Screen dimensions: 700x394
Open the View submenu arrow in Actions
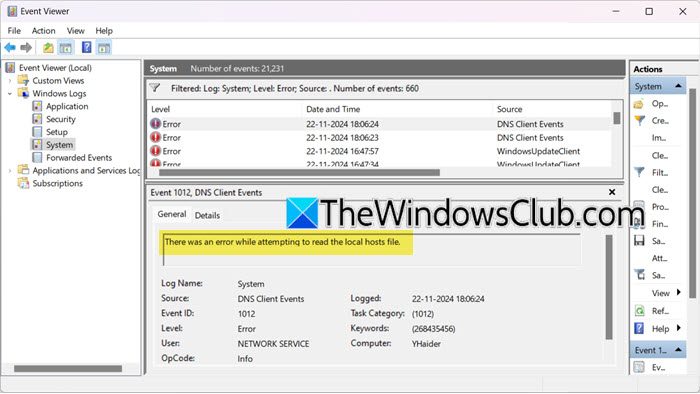click(679, 293)
